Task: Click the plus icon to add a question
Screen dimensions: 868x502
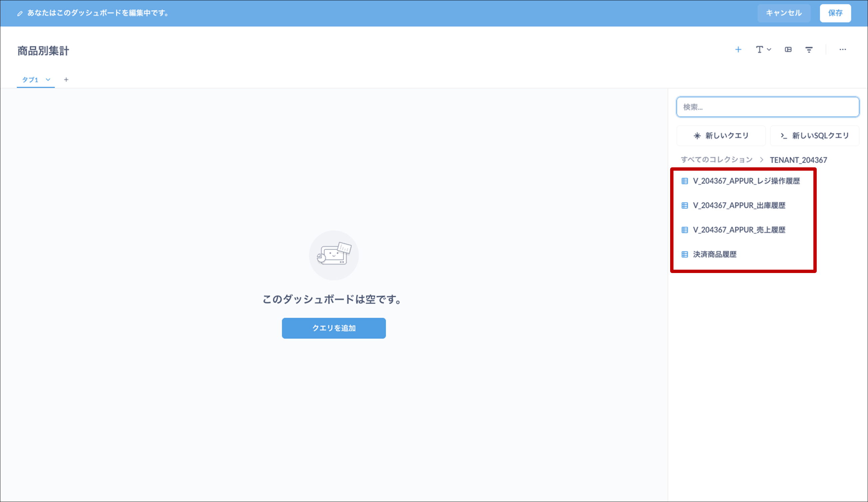Action: [x=738, y=50]
